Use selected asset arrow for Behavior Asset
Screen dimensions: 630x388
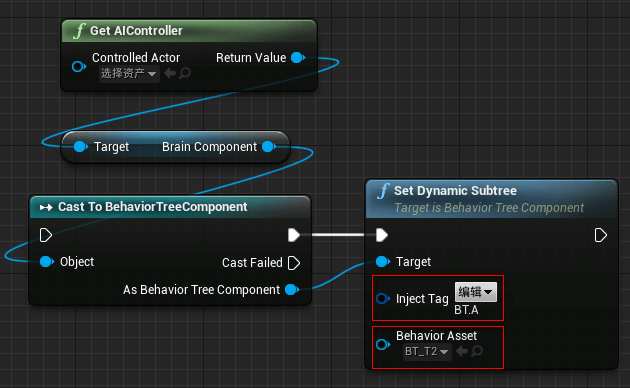click(462, 351)
